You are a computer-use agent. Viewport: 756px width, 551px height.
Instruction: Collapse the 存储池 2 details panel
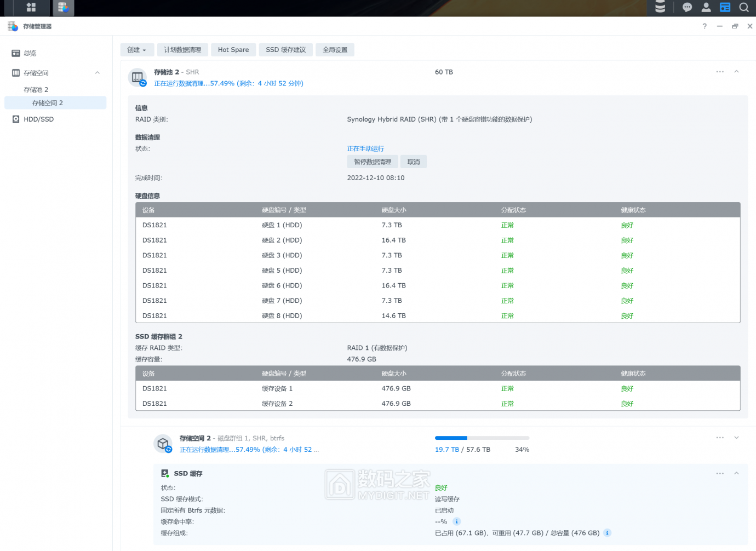736,72
